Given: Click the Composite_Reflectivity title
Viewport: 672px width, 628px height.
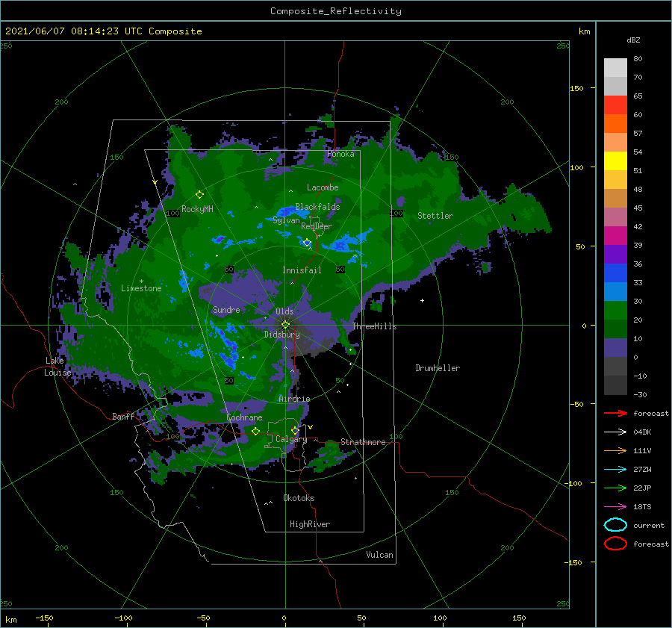Looking at the screenshot, I should (336, 11).
